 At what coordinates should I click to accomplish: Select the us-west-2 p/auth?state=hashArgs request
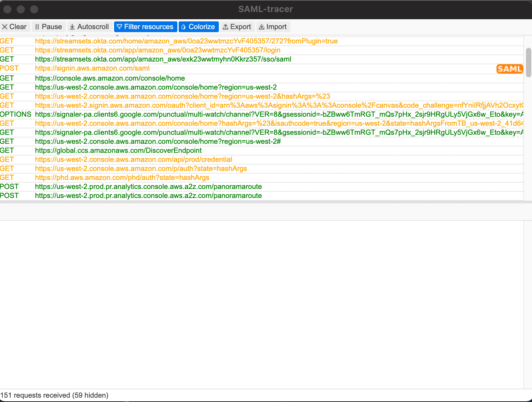262,169
